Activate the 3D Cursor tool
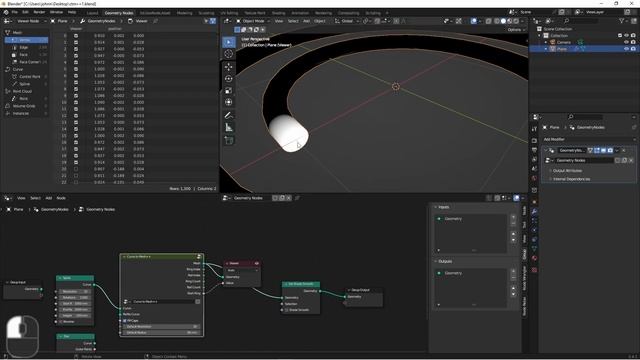The height and width of the screenshot is (360, 640). click(x=229, y=53)
